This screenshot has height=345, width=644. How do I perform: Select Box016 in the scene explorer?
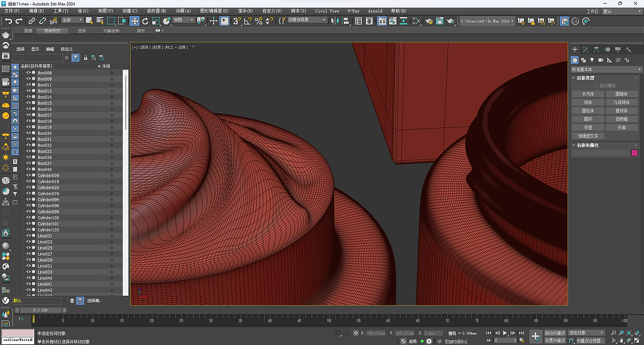point(45,109)
